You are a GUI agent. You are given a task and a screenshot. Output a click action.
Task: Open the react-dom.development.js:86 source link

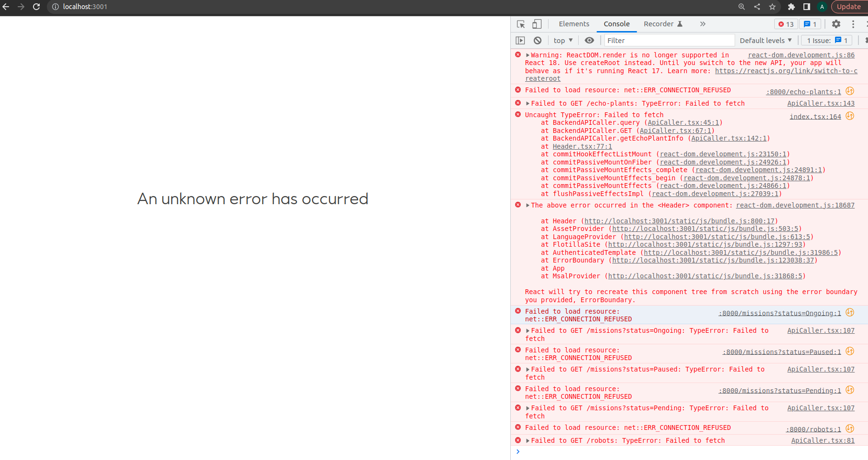[801, 55]
